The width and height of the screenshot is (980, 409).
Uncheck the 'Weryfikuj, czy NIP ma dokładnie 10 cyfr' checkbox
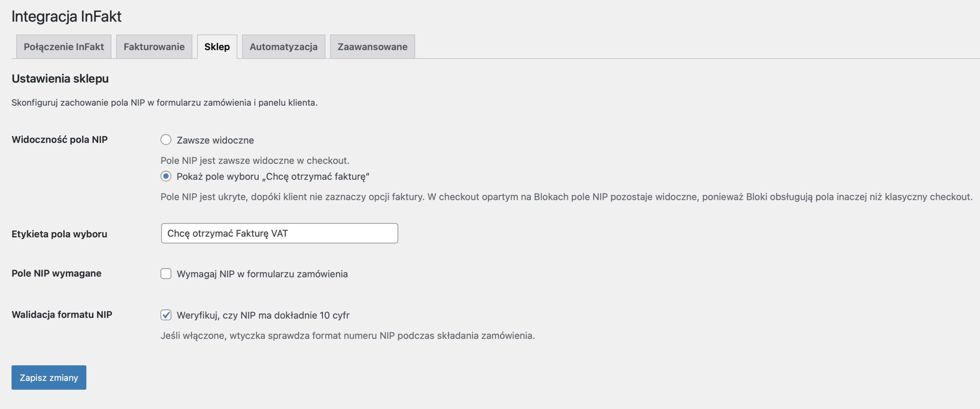click(166, 315)
